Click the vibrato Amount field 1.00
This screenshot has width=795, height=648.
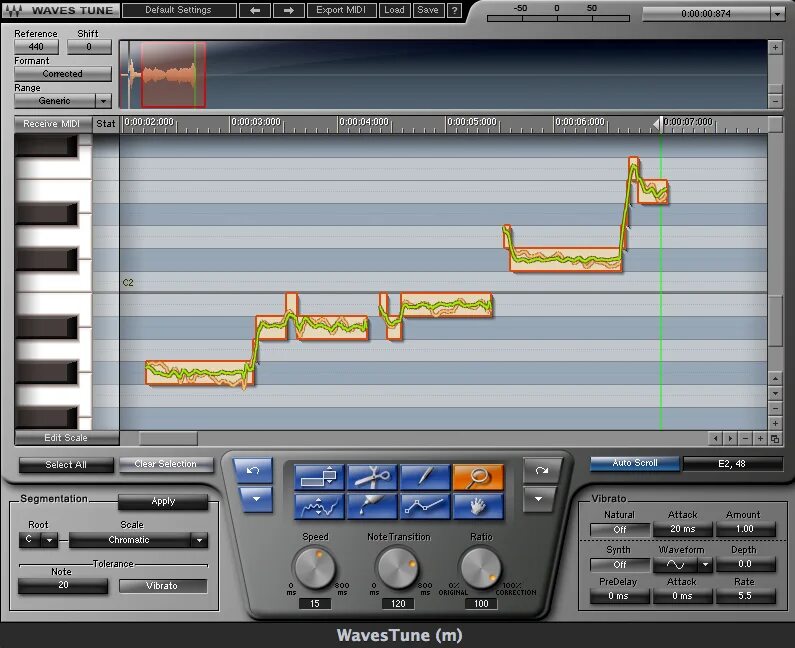pos(745,529)
